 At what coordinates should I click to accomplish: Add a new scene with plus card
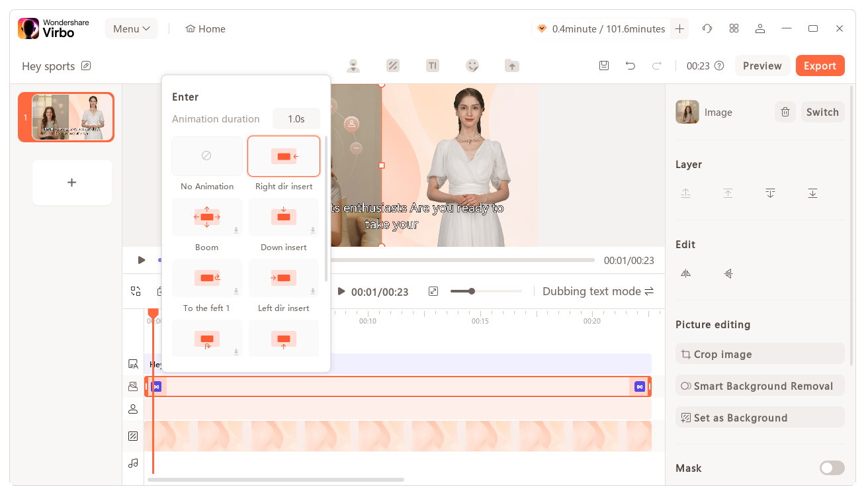(72, 183)
